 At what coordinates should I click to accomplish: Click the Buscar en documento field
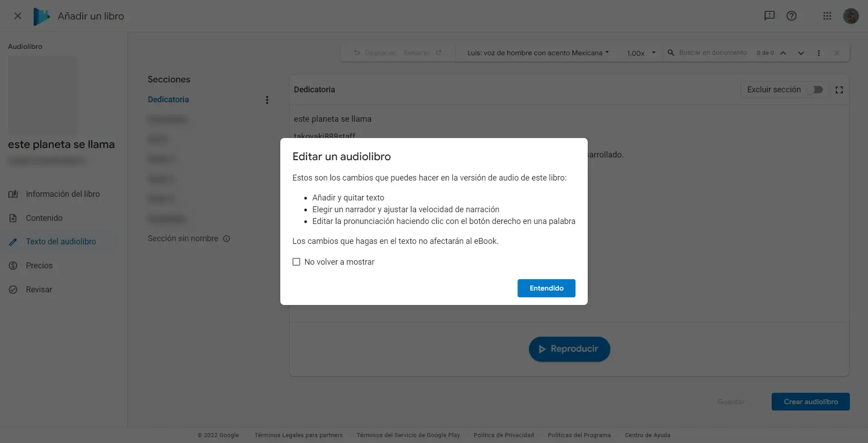(x=712, y=53)
